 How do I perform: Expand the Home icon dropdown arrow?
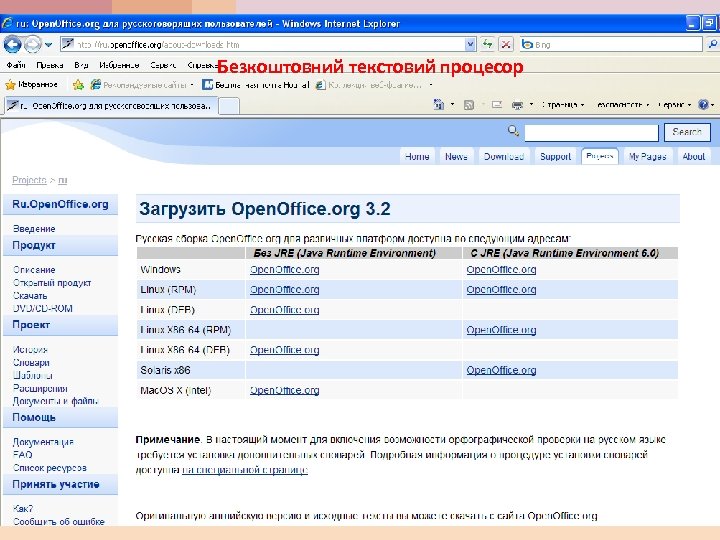pyautogui.click(x=452, y=105)
